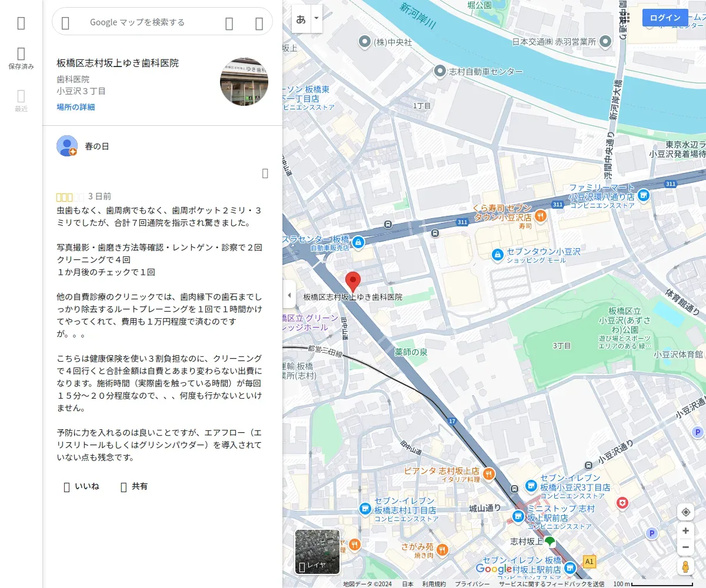706x588 pixels.
Task: Collapse the side panel with the arrow tab
Action: (x=289, y=295)
